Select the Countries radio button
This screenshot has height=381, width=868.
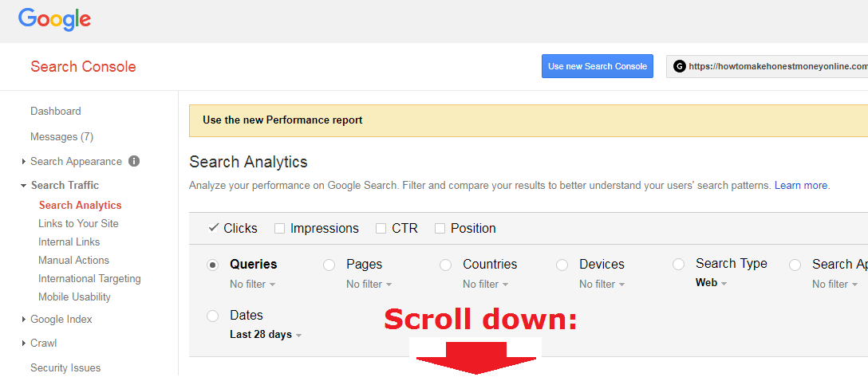tap(446, 265)
